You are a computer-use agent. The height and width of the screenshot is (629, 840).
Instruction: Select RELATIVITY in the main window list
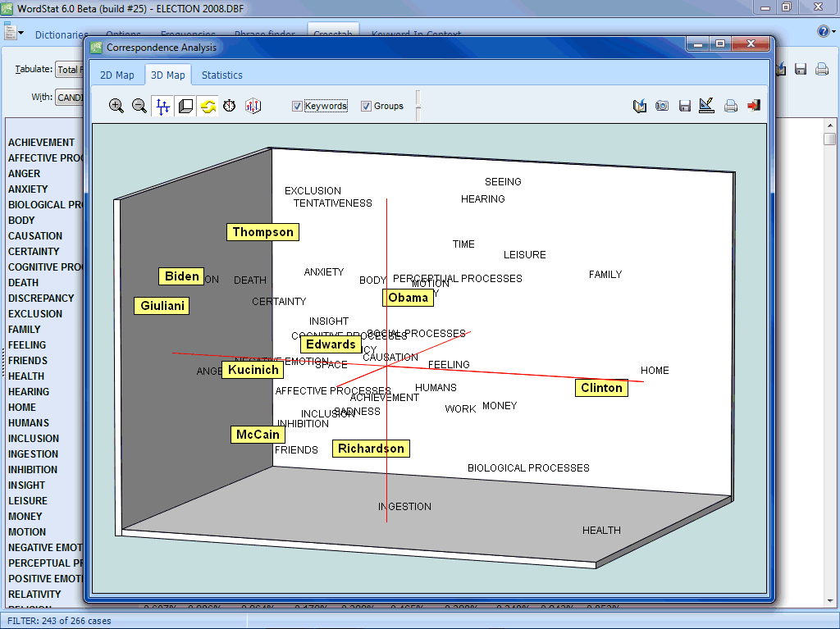(x=34, y=595)
